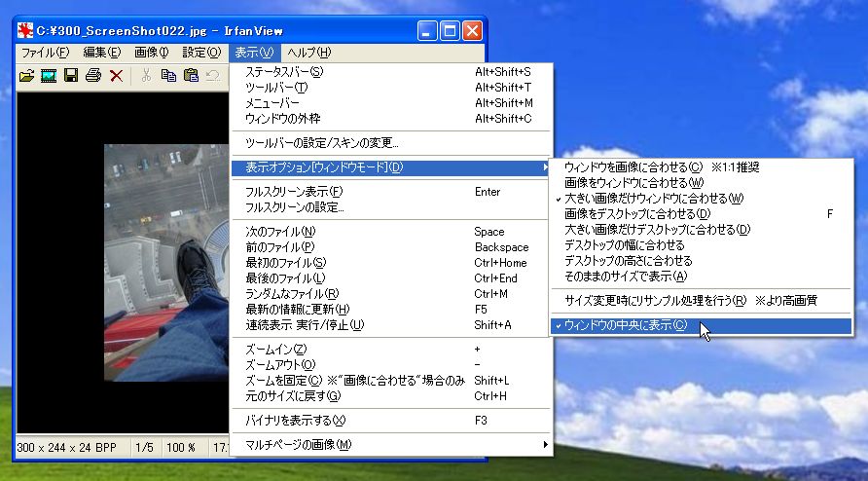
Task: Click the Copy icon in toolbar
Action: click(x=168, y=76)
